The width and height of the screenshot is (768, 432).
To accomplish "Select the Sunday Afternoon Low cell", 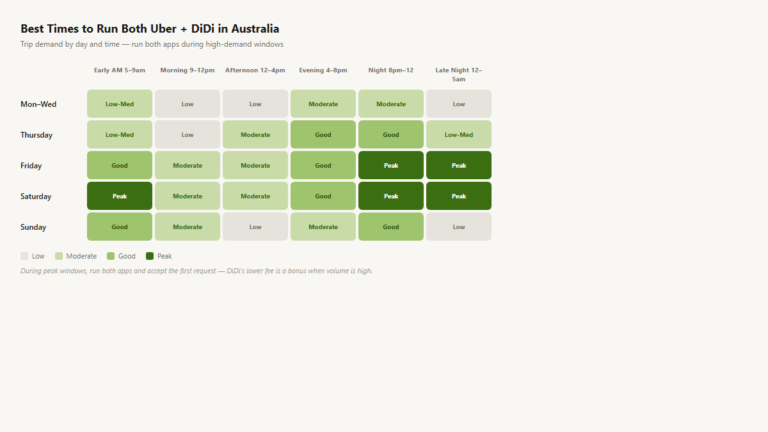I will 255,227.
